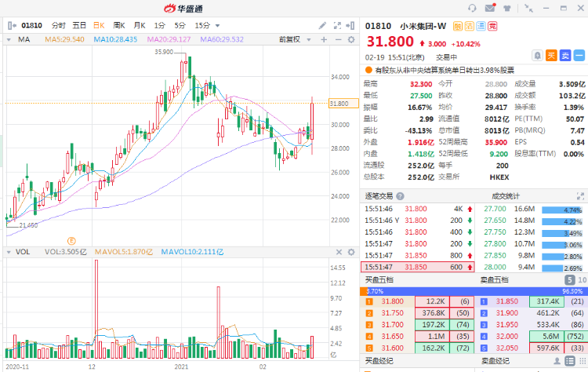Click the compact mode arrows icon

coord(528,8)
